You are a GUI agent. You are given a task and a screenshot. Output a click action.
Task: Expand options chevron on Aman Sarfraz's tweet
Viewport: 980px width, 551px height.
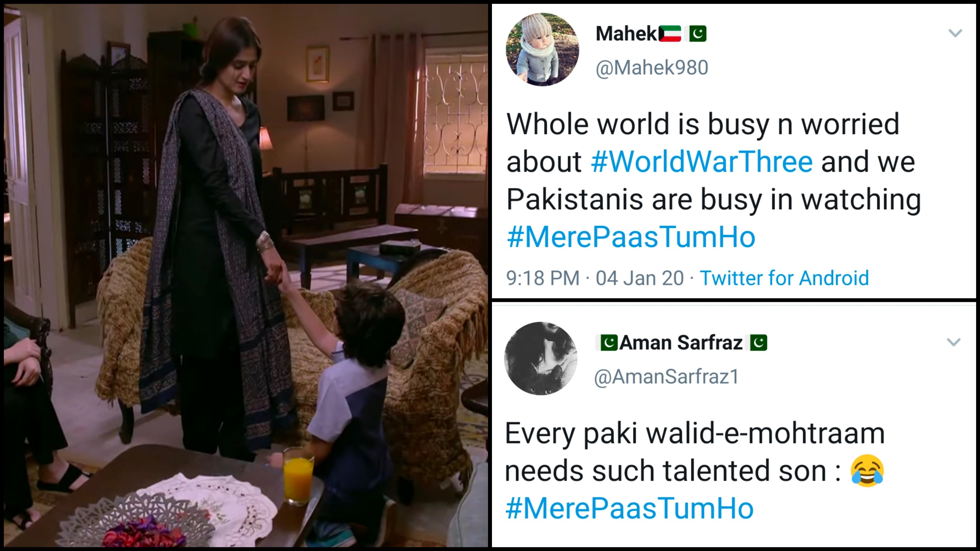[x=953, y=342]
